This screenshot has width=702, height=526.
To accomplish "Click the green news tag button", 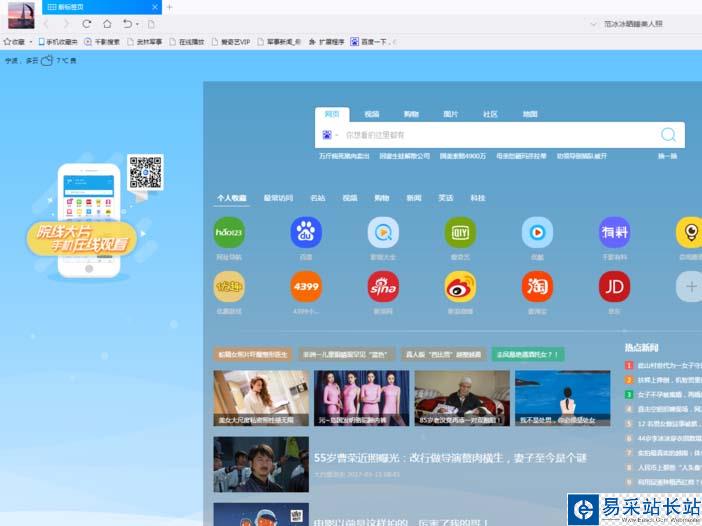I will point(528,355).
